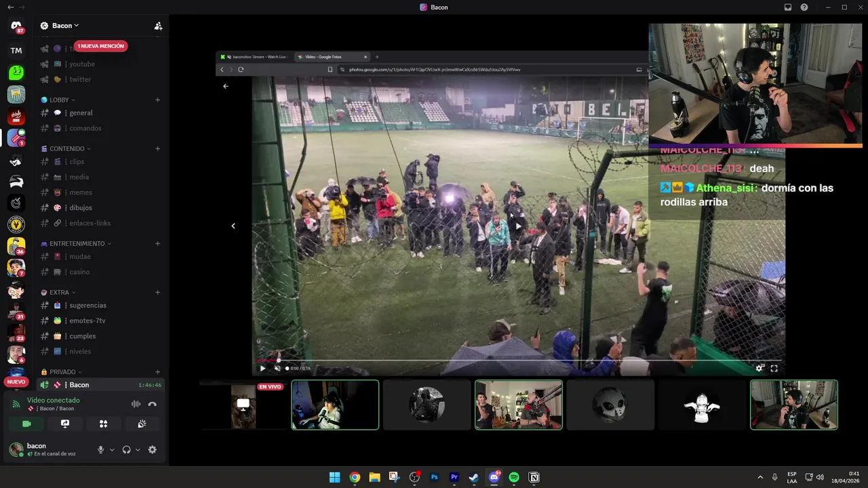
Task: Jump to 1 NUEVA MENCIÓN
Action: tap(101, 46)
